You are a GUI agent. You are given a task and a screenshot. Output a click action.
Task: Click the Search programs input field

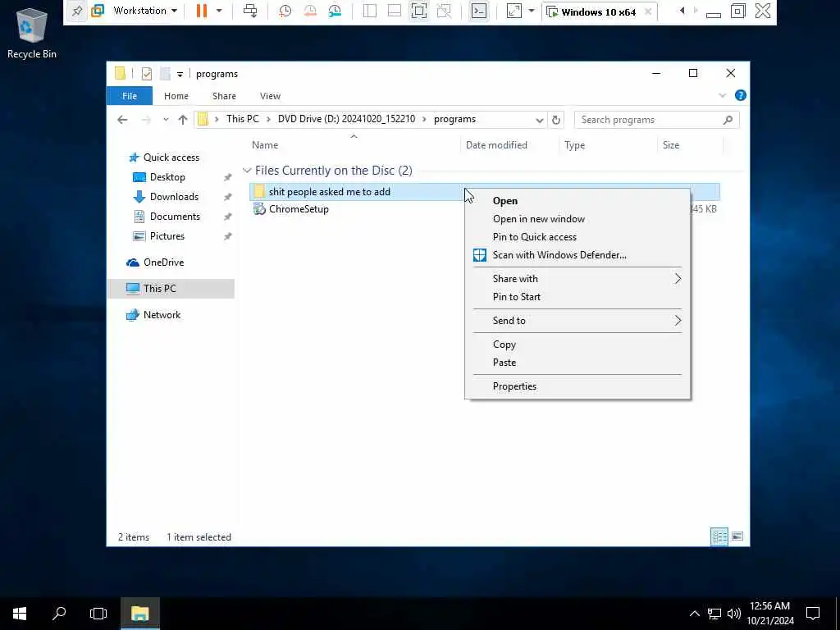[x=657, y=120]
